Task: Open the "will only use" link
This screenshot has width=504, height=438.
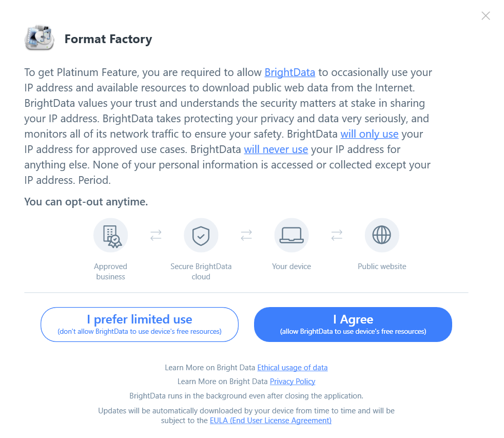Action: coord(370,134)
